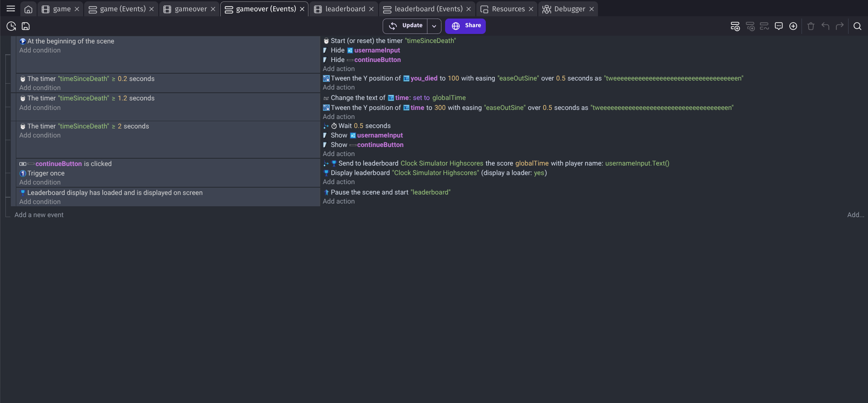Select the "Display leaderboard" action
868x403 pixels.
coord(435,173)
